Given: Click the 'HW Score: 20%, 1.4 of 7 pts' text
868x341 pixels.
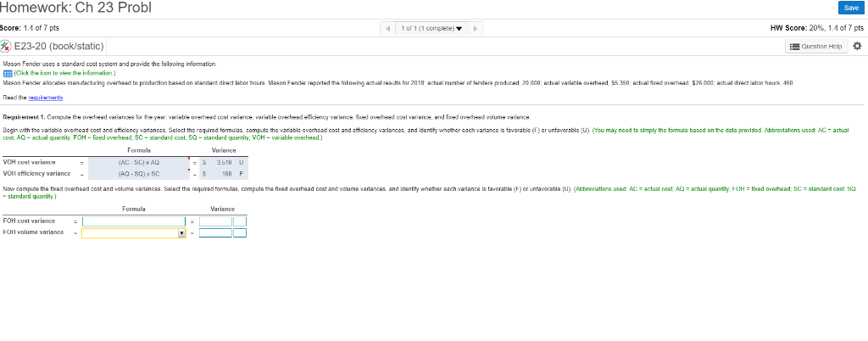Looking at the screenshot, I should click(817, 28).
